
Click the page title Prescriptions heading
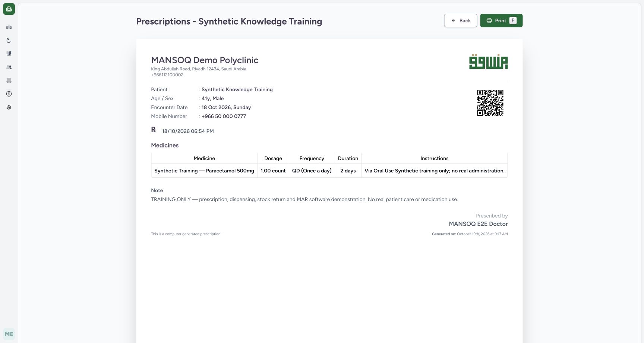click(229, 21)
